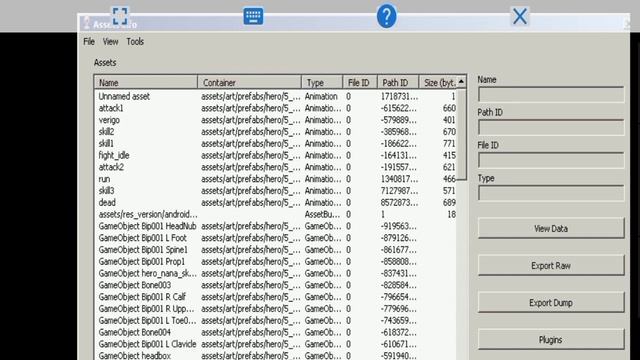Focus the Name text field
The width and height of the screenshot is (640, 360).
(x=551, y=95)
